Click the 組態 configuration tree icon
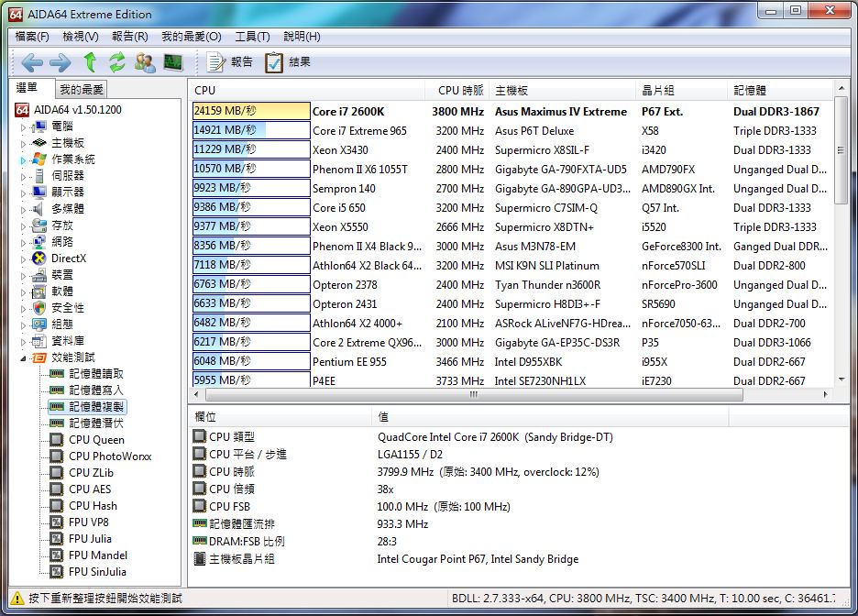Image resolution: width=858 pixels, height=616 pixels. pyautogui.click(x=38, y=324)
